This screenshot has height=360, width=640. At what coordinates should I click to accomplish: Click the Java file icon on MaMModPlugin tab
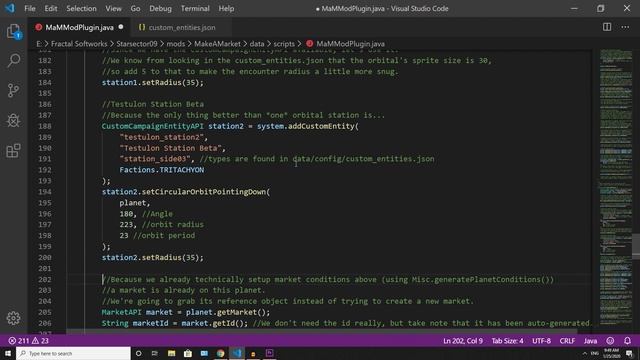pyautogui.click(x=39, y=27)
